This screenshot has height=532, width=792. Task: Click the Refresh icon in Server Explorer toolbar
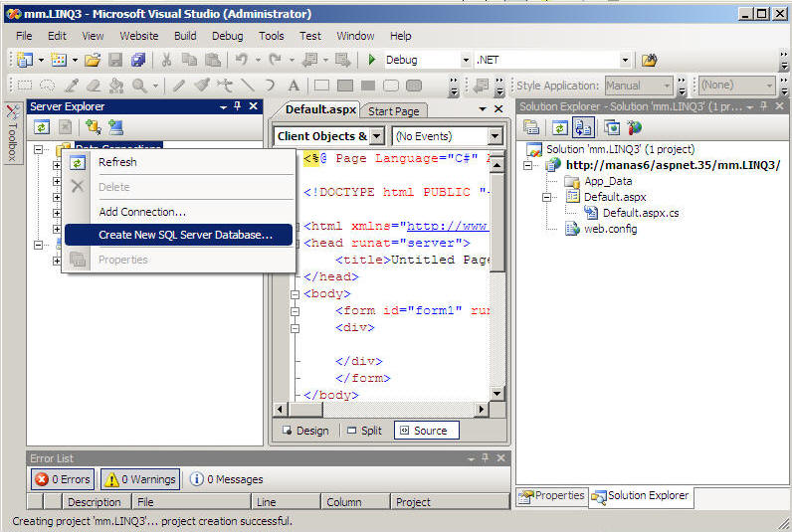(x=42, y=127)
